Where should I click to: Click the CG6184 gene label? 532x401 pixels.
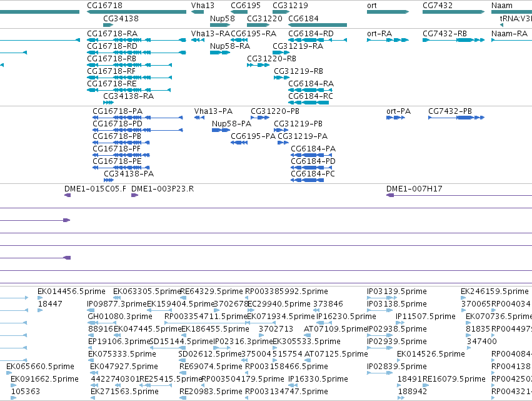[303, 19]
